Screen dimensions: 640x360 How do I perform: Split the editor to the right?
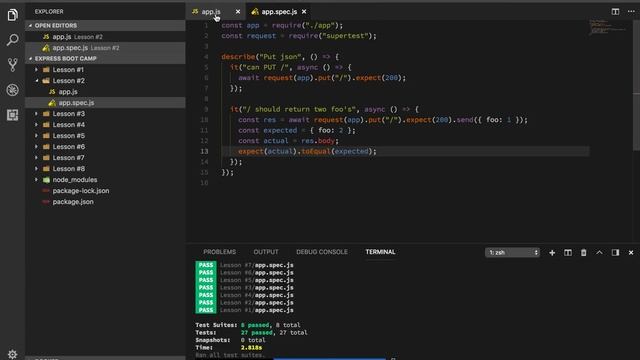click(615, 11)
